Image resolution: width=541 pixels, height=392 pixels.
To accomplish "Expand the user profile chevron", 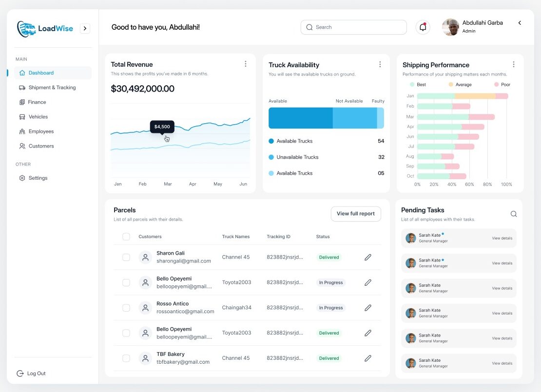I will [x=520, y=23].
